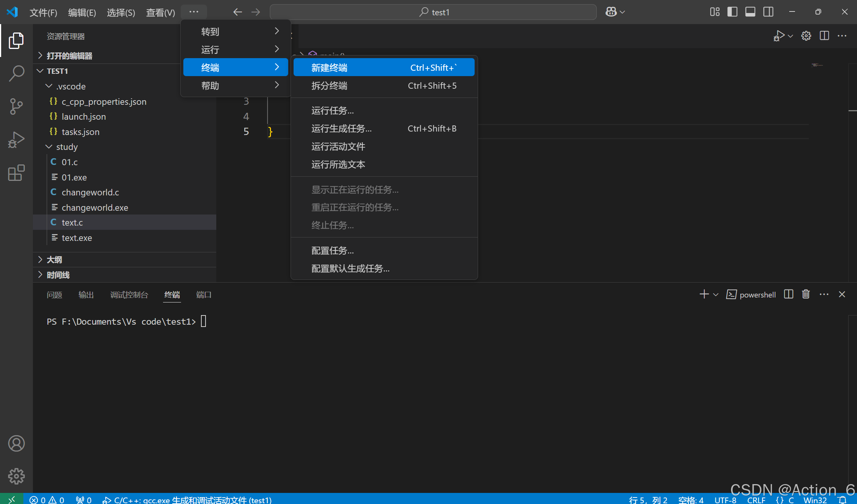Split the terminal panel using split icon
Image resolution: width=857 pixels, height=504 pixels.
(788, 294)
